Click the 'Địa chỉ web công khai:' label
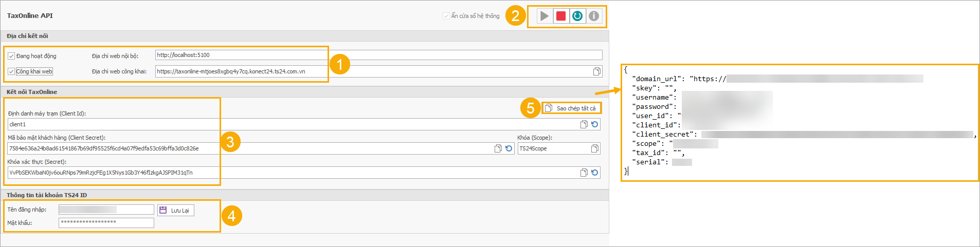Image resolution: width=980 pixels, height=247 pixels. 119,71
